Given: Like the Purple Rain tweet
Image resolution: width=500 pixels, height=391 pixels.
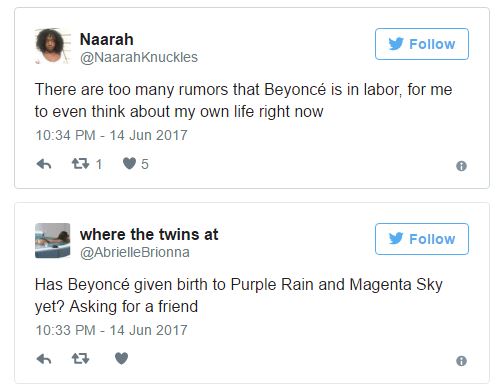Looking at the screenshot, I should click(121, 358).
